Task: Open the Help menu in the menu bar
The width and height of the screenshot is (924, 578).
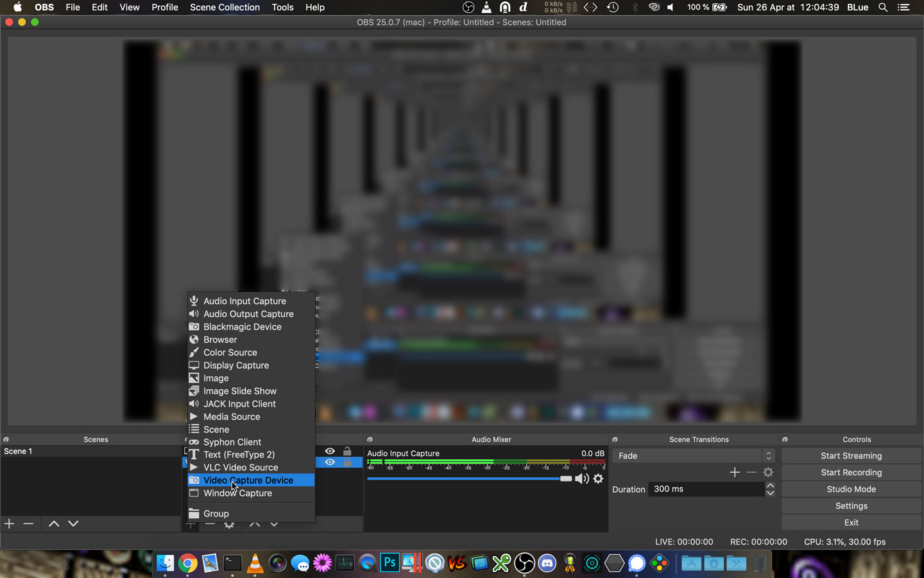Action: (x=315, y=7)
